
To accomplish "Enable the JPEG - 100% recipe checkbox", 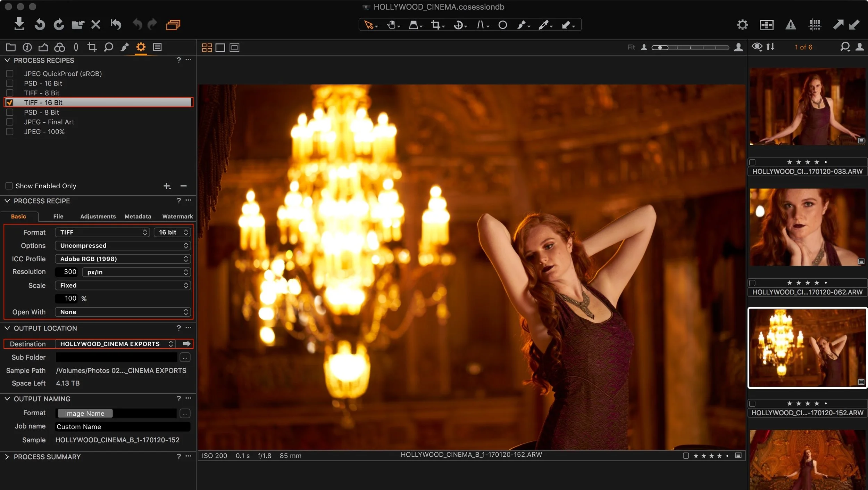I will point(10,132).
